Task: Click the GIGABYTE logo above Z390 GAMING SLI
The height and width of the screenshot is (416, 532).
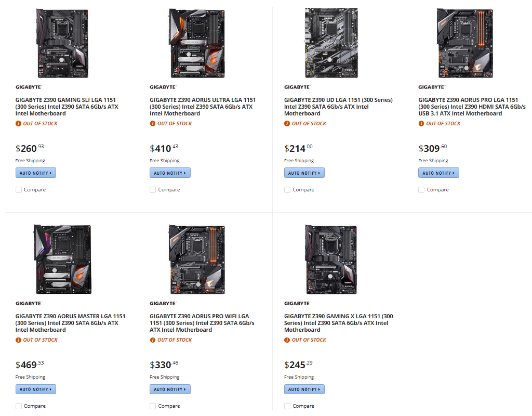Action: click(x=28, y=87)
